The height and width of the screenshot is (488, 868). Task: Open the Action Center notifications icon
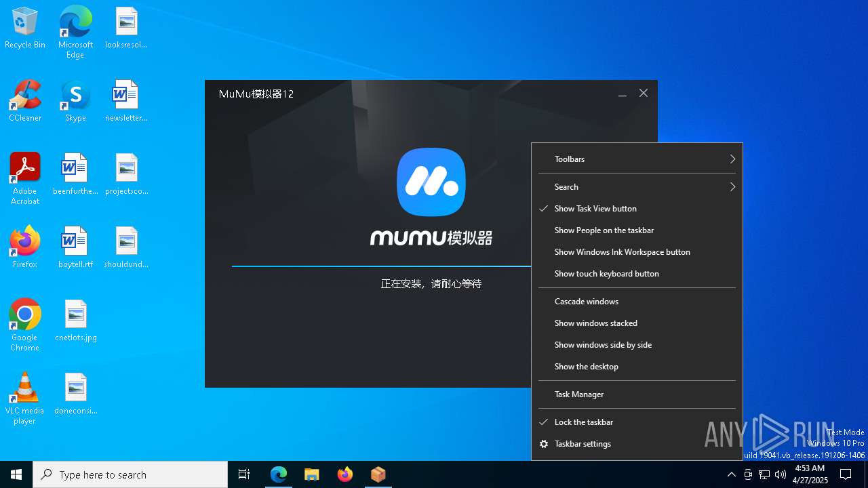(x=846, y=474)
